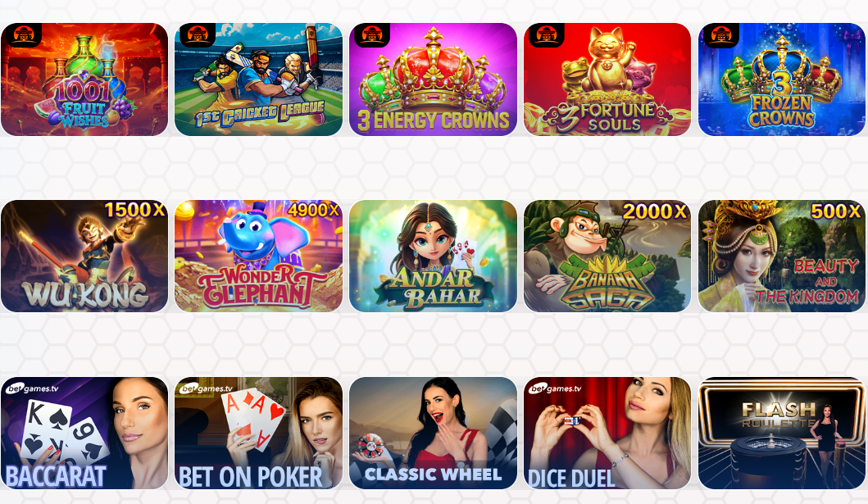Select the Andar Bahar card game
This screenshot has width=868, height=504.
point(433,257)
